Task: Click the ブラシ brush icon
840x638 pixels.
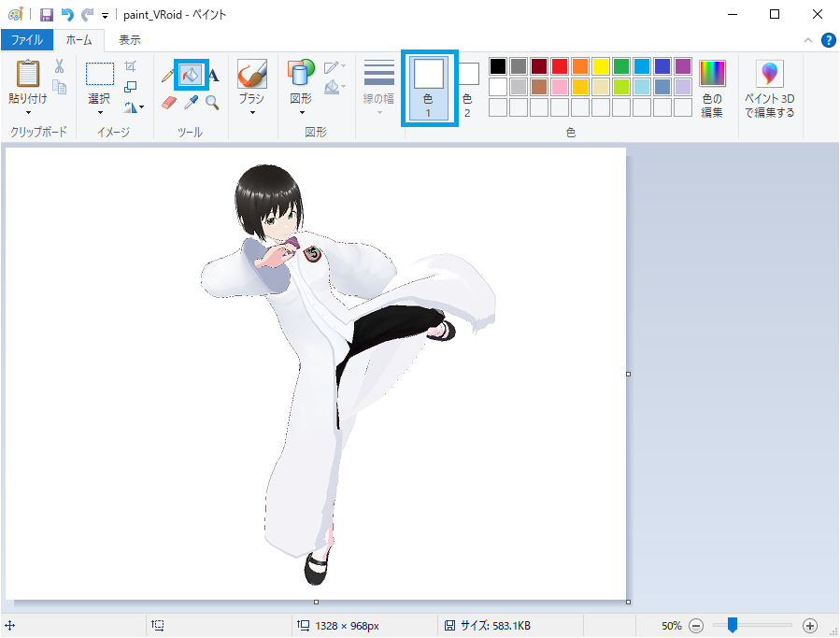Action: point(251,74)
